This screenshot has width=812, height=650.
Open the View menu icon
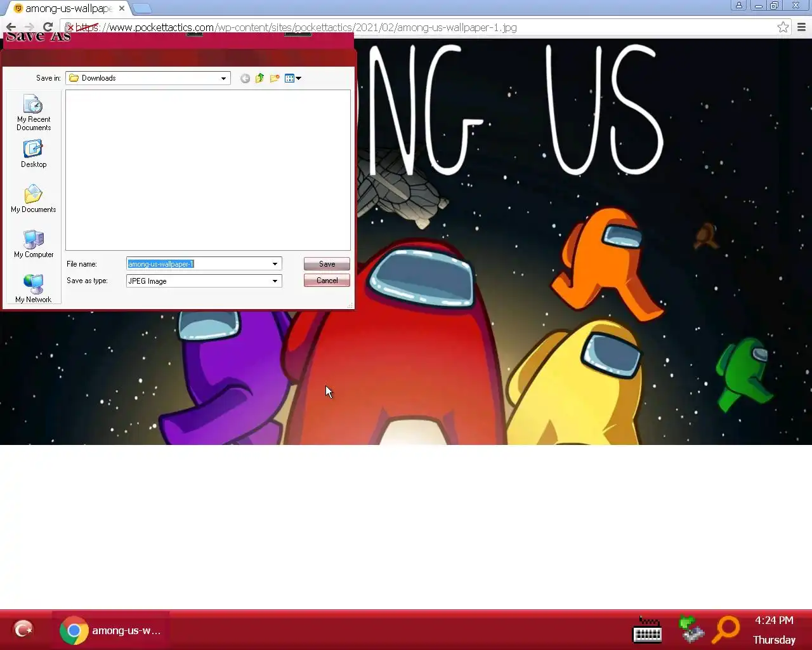tap(292, 78)
